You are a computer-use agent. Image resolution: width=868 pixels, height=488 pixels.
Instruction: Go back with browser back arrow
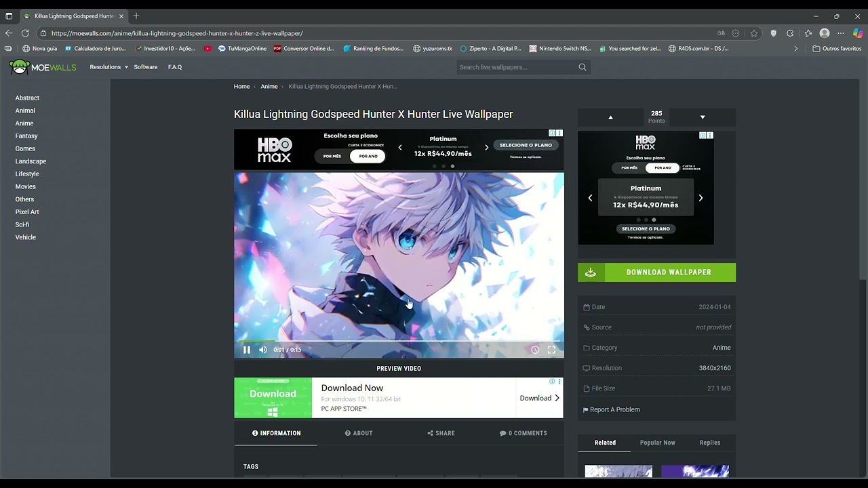[x=9, y=33]
